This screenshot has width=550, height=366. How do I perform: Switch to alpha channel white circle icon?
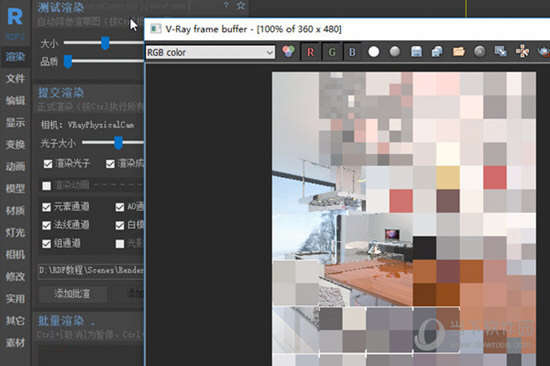click(x=374, y=52)
